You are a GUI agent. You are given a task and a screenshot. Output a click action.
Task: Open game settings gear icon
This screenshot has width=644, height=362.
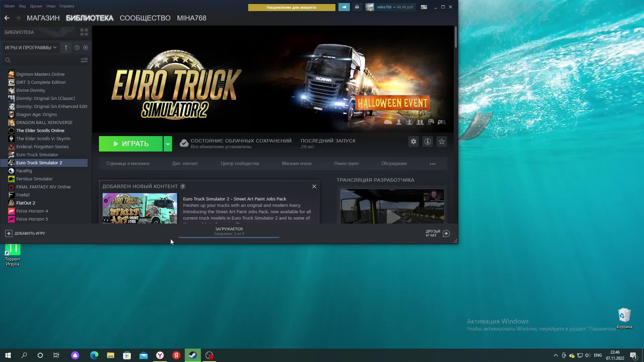tap(414, 141)
